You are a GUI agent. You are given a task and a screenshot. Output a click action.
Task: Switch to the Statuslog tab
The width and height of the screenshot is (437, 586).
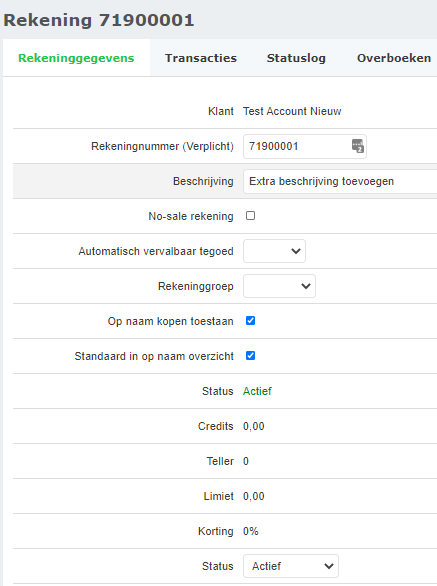pyautogui.click(x=296, y=58)
